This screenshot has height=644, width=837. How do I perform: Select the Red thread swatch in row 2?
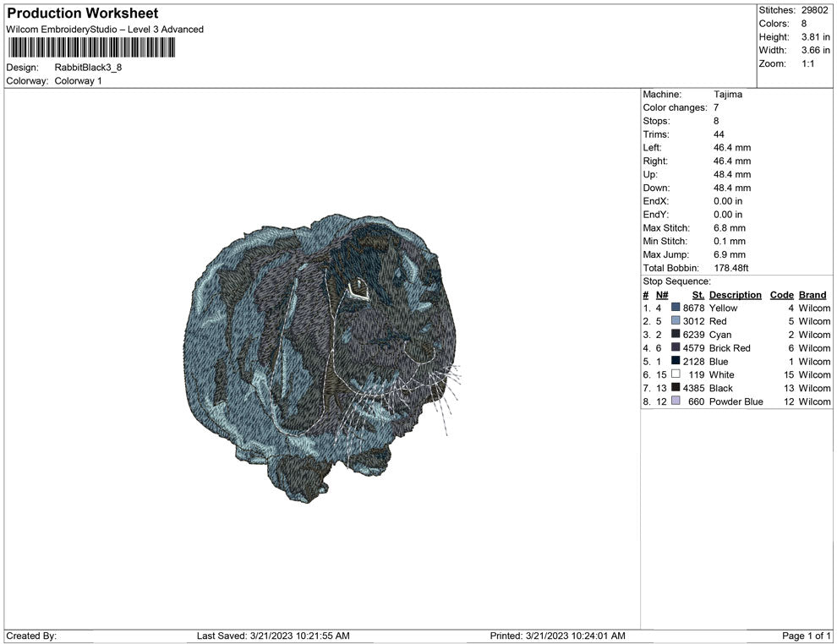click(676, 322)
